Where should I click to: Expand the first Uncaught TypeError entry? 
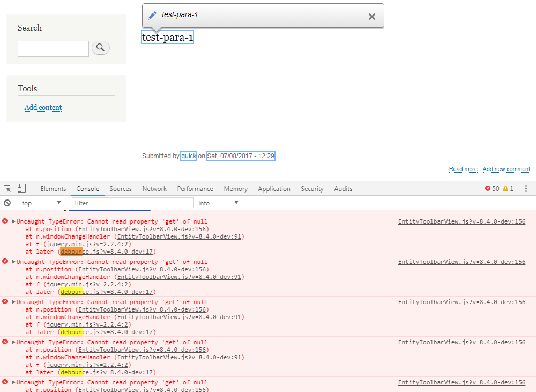click(x=14, y=221)
